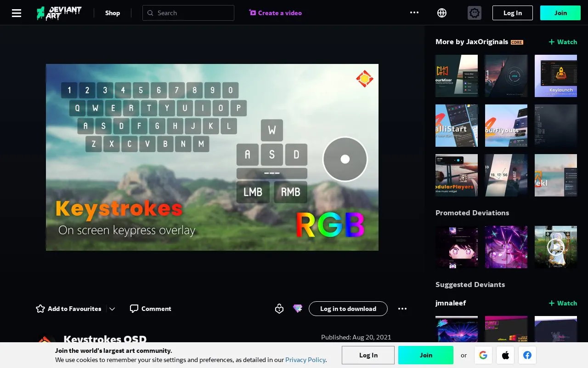Open jmnaleef profile link

[x=451, y=303]
